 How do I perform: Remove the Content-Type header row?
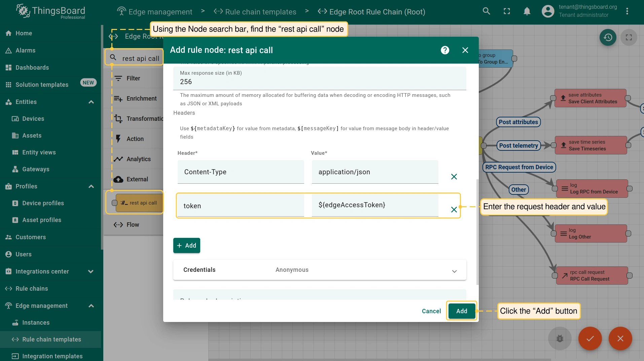coord(454,177)
